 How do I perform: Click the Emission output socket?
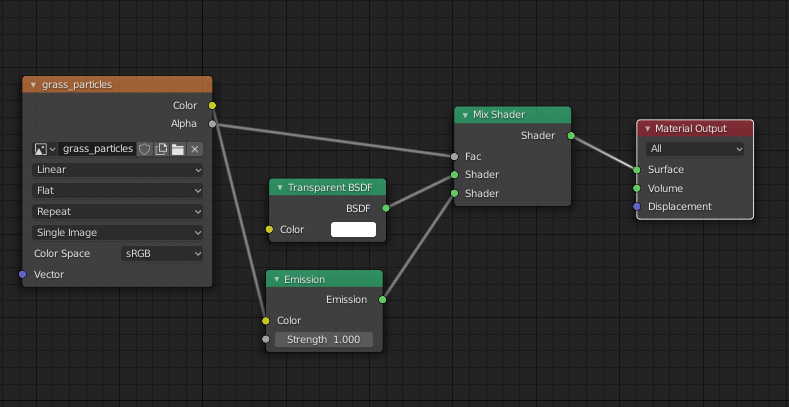tap(382, 300)
